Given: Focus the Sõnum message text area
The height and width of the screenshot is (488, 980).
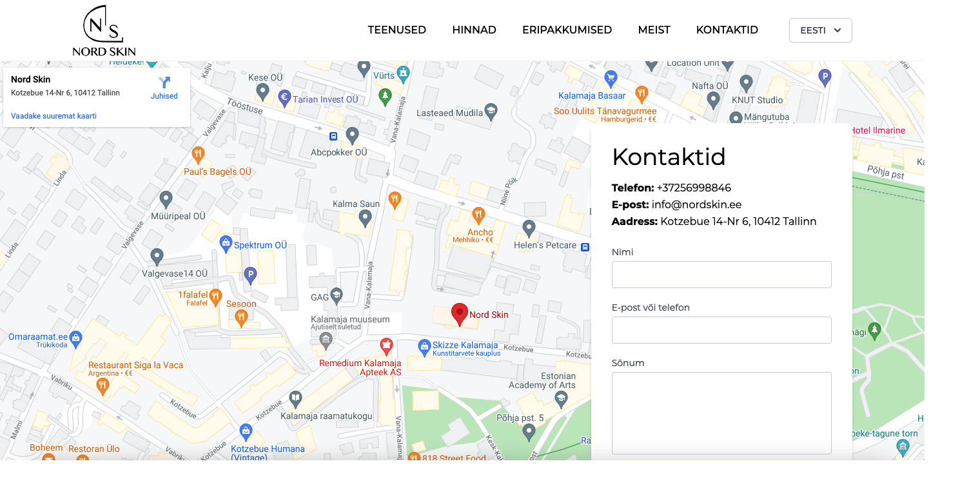Looking at the screenshot, I should point(721,413).
